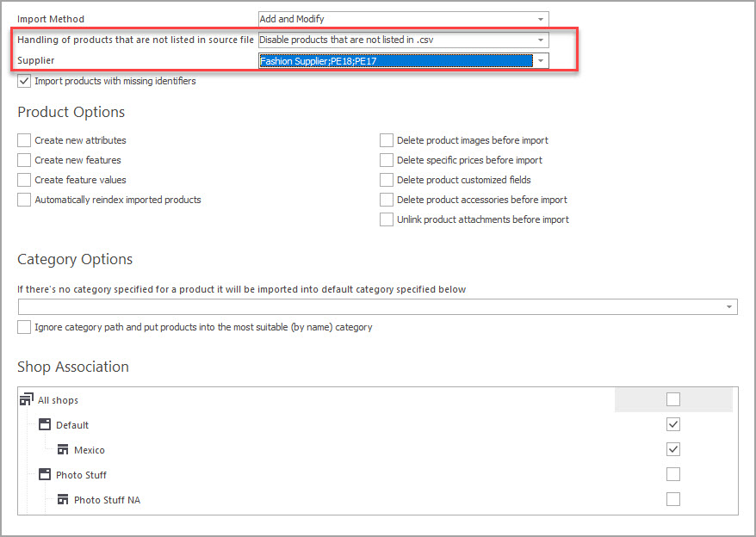This screenshot has width=756, height=537.
Task: Click the Supplier label text
Action: 35,60
